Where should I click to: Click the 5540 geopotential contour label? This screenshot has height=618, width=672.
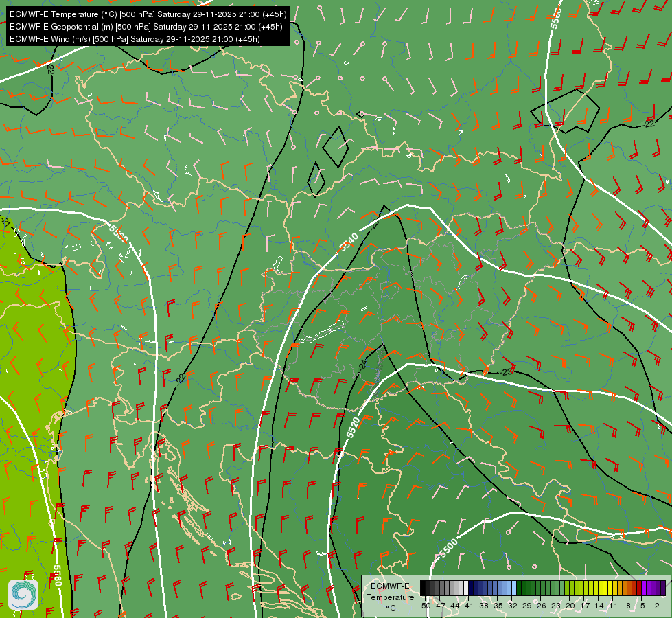click(349, 242)
